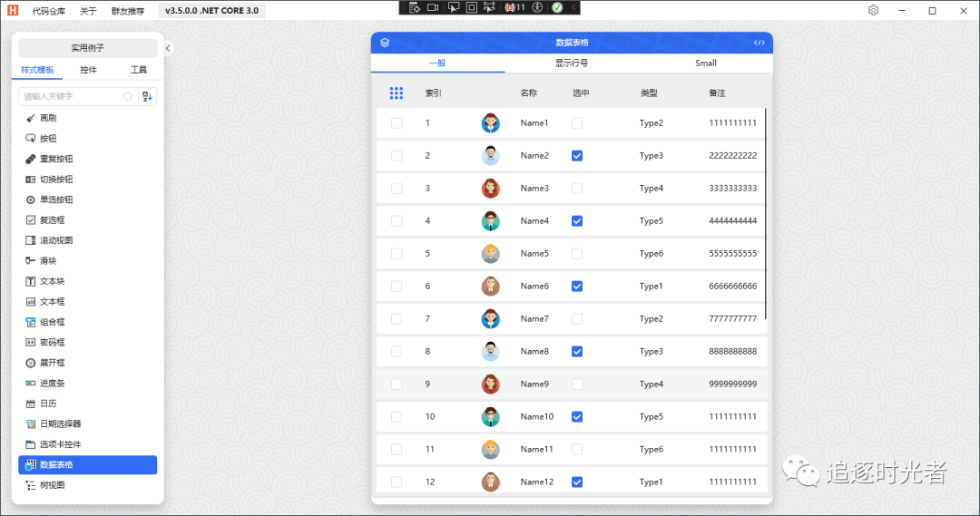The image size is (980, 516).
Task: Click the 实用例子 button
Action: pyautogui.click(x=87, y=48)
